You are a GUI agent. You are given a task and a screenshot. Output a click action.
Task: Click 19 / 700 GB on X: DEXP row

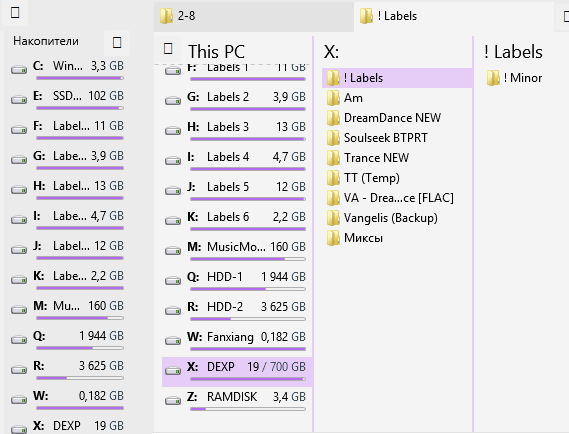(x=277, y=367)
